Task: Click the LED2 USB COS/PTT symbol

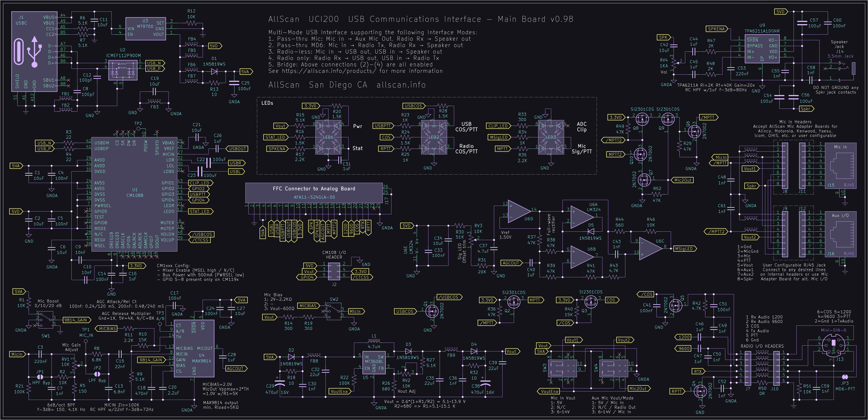Action: click(x=434, y=137)
